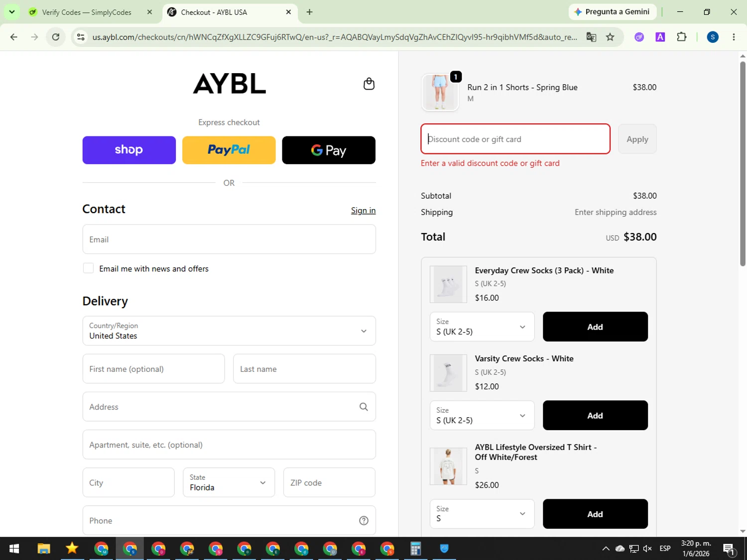747x560 pixels.
Task: Open the browser Extensions puzzle icon
Action: [x=681, y=37]
